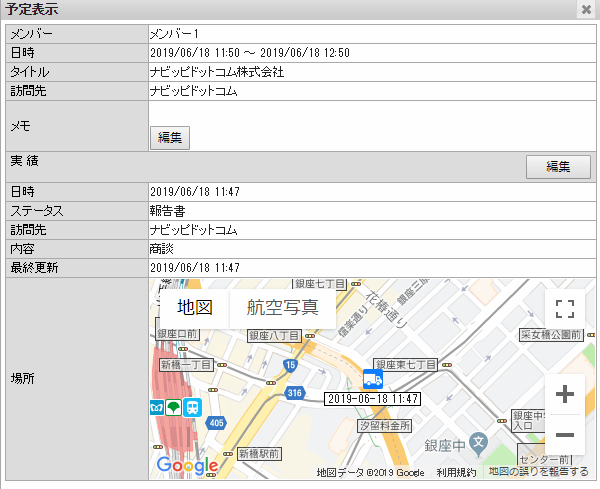Zoom out the map with minus button
The width and height of the screenshot is (600, 489).
pyautogui.click(x=564, y=435)
